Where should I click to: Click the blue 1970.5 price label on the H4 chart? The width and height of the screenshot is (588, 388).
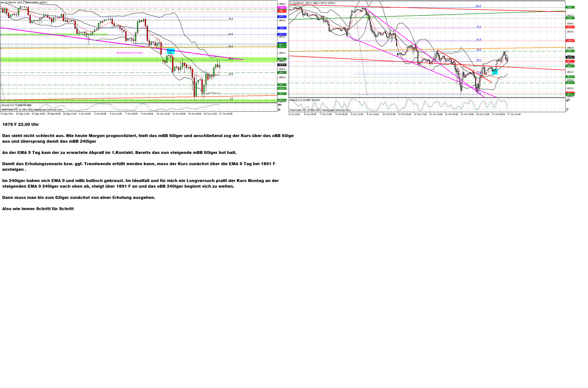pyautogui.click(x=282, y=17)
